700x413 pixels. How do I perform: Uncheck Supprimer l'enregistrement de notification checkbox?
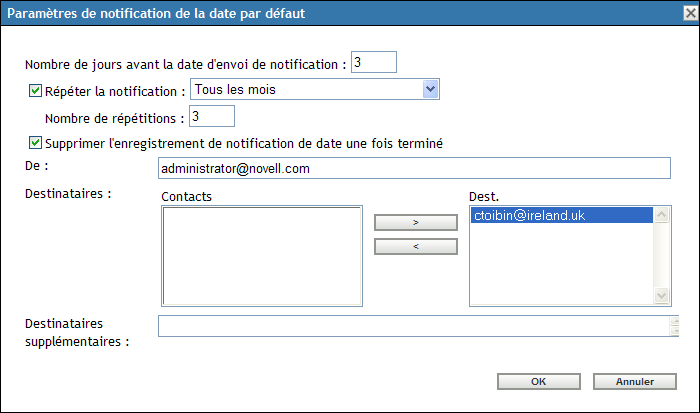(35, 143)
